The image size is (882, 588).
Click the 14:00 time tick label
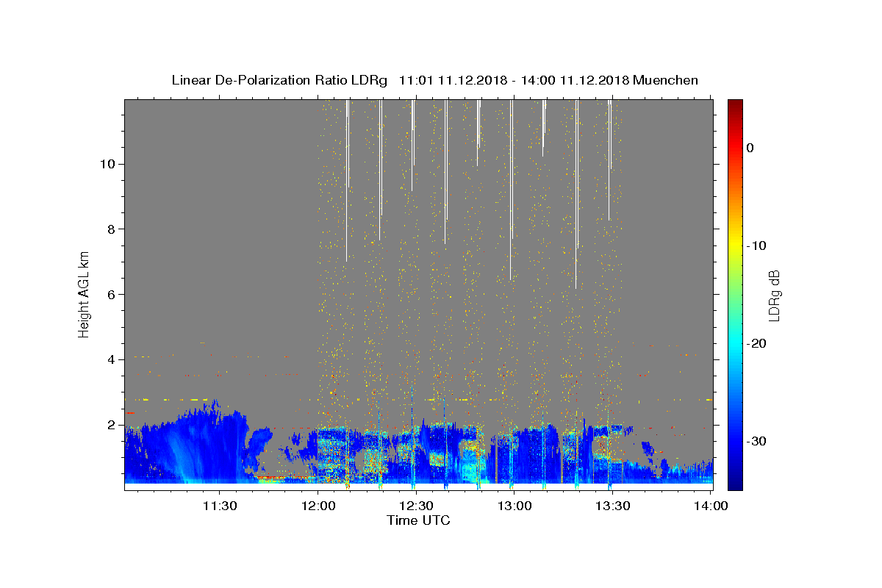tap(710, 506)
